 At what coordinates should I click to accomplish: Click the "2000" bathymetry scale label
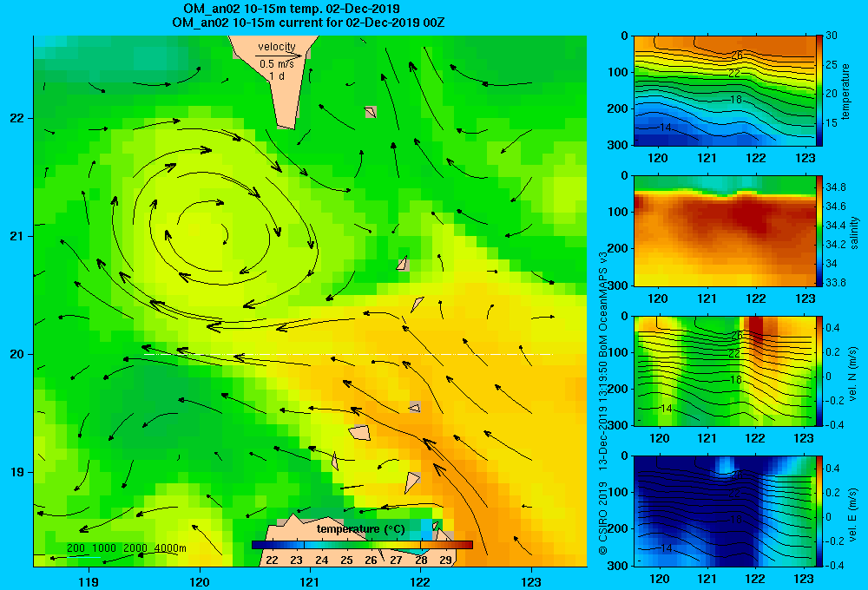point(135,548)
